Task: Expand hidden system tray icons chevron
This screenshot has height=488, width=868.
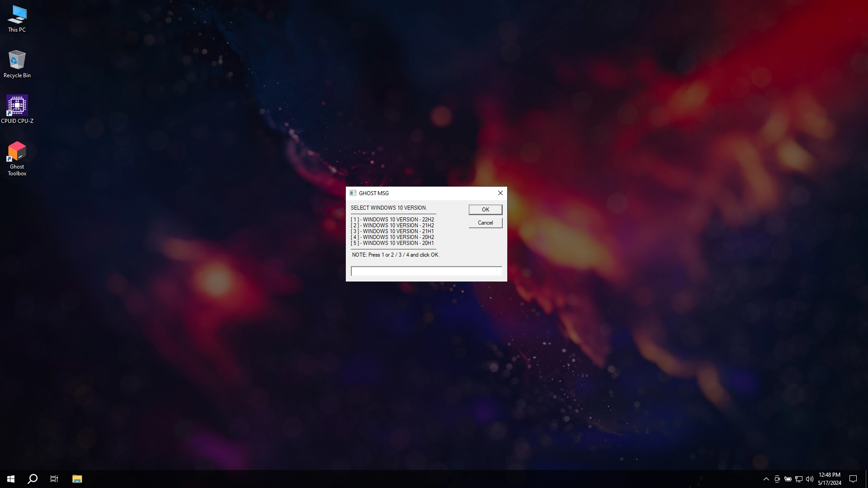Action: (x=766, y=479)
